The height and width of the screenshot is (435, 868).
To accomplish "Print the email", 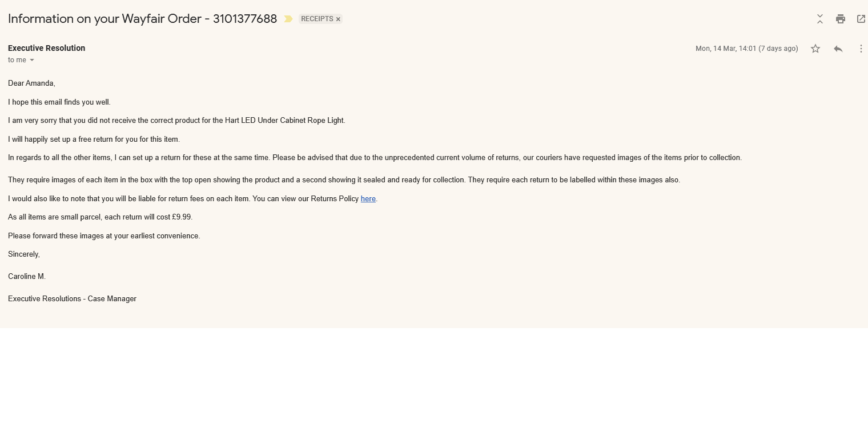I will (x=840, y=18).
